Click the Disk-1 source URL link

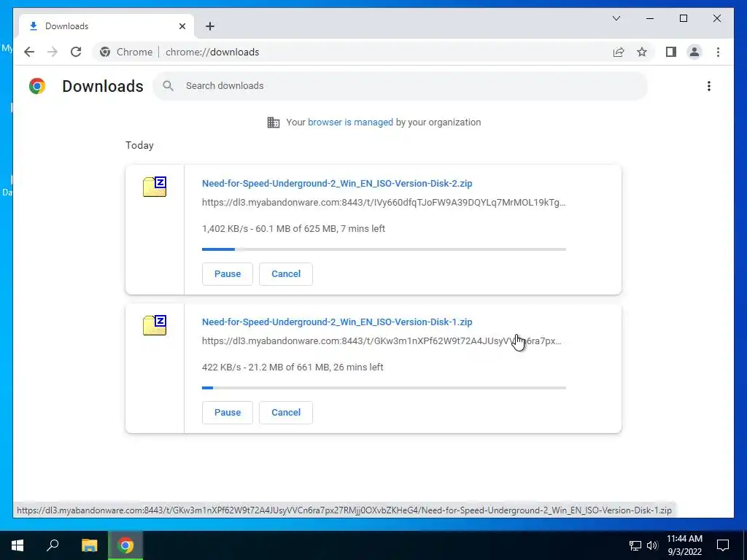click(x=381, y=341)
